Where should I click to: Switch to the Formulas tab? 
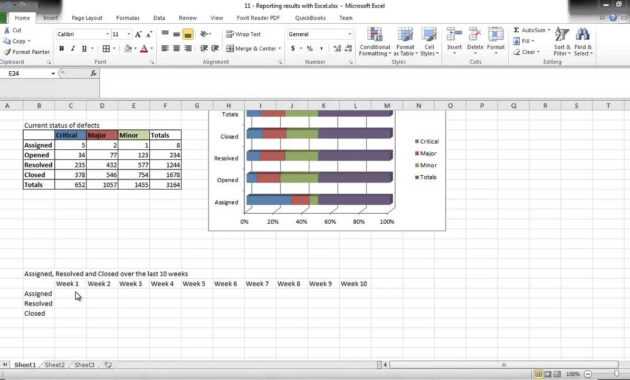(128, 18)
